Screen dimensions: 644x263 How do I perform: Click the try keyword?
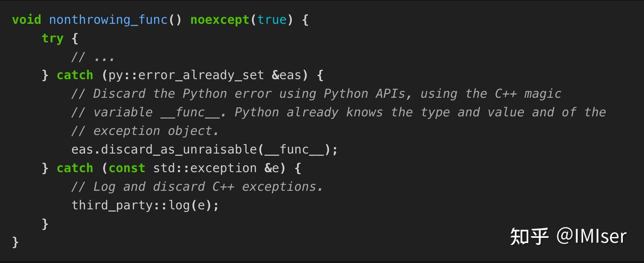53,39
